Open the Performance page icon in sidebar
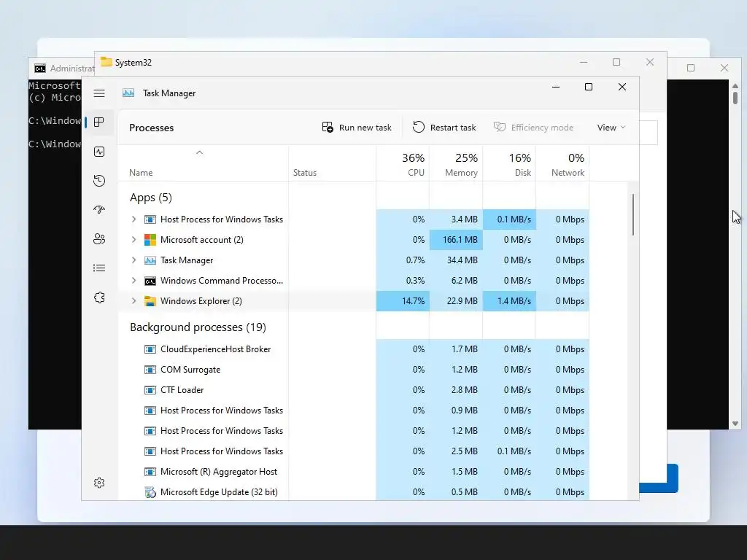The height and width of the screenshot is (560, 747). (x=99, y=152)
